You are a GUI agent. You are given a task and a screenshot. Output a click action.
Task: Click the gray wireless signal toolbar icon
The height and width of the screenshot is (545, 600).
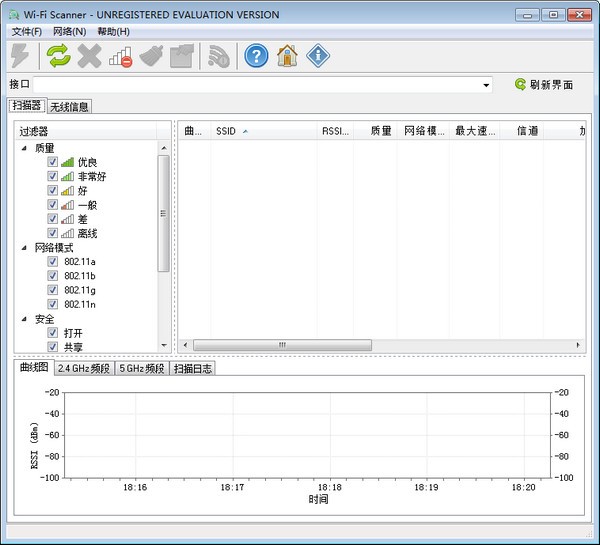pyautogui.click(x=219, y=56)
